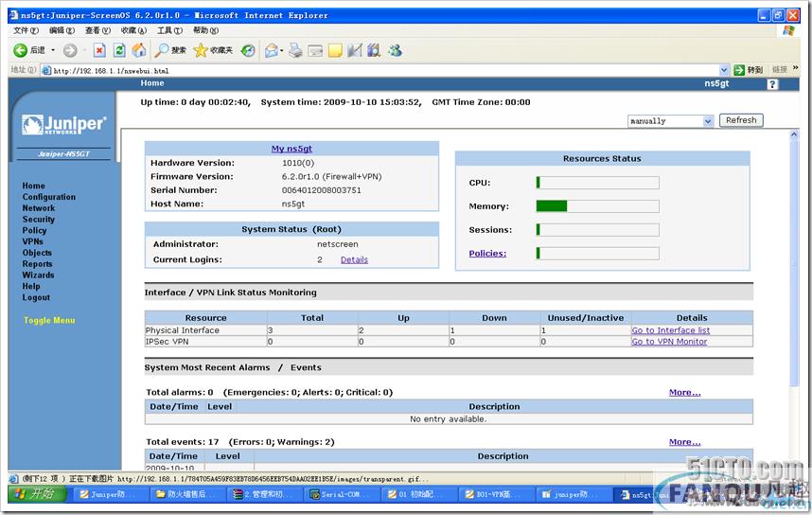This screenshot has width=812, height=515.
Task: Click the Memory usage bar
Action: pos(597,206)
